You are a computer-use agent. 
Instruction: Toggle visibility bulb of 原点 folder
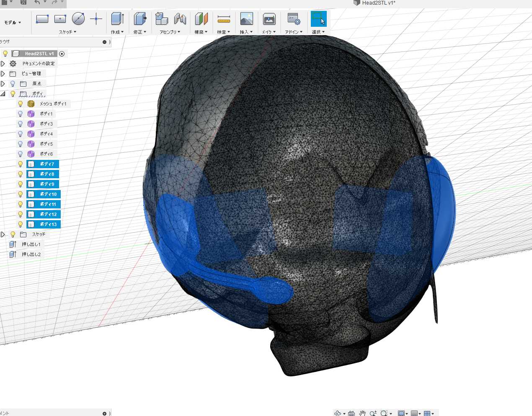pos(13,84)
